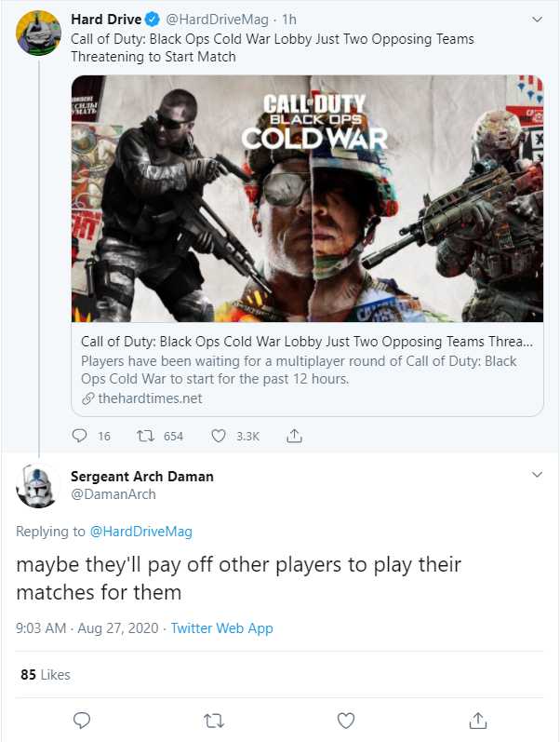
Task: Open the Hard Drive tweet options chevron
Action: 537,19
